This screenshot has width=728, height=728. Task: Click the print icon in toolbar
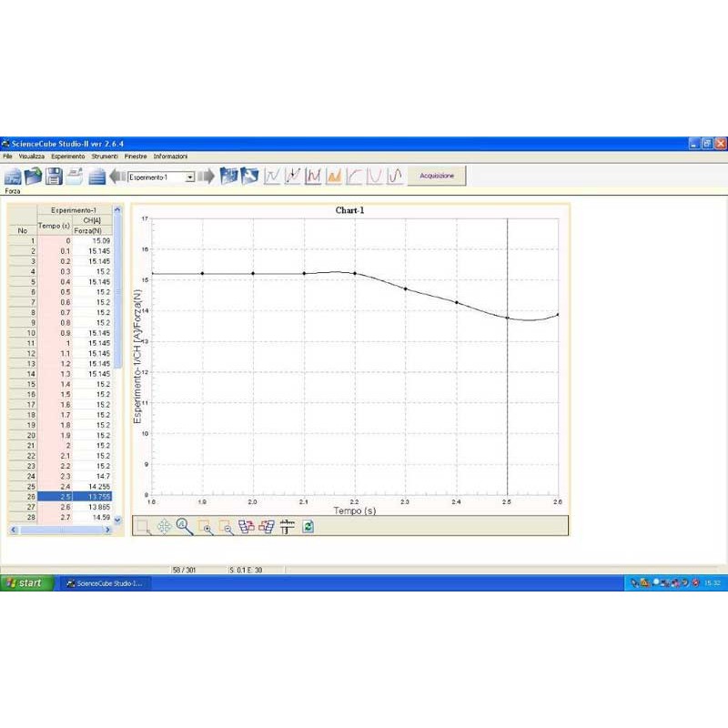point(76,177)
